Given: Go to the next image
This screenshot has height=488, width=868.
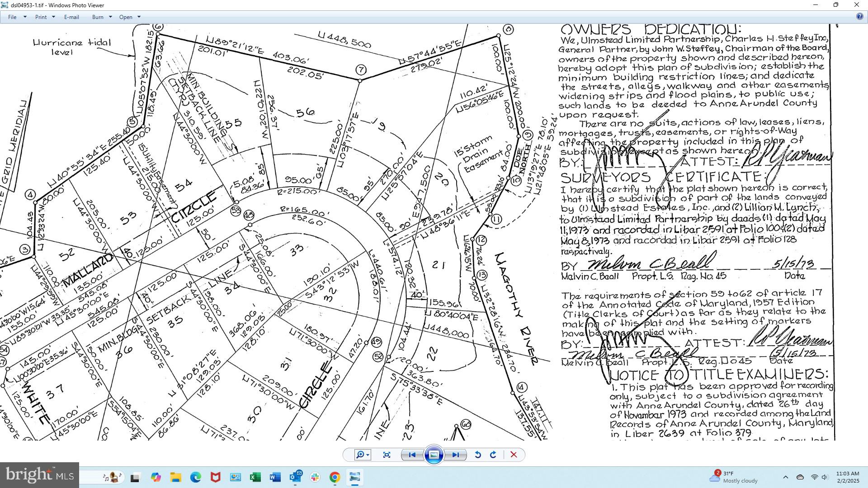Looking at the screenshot, I should pyautogui.click(x=455, y=455).
